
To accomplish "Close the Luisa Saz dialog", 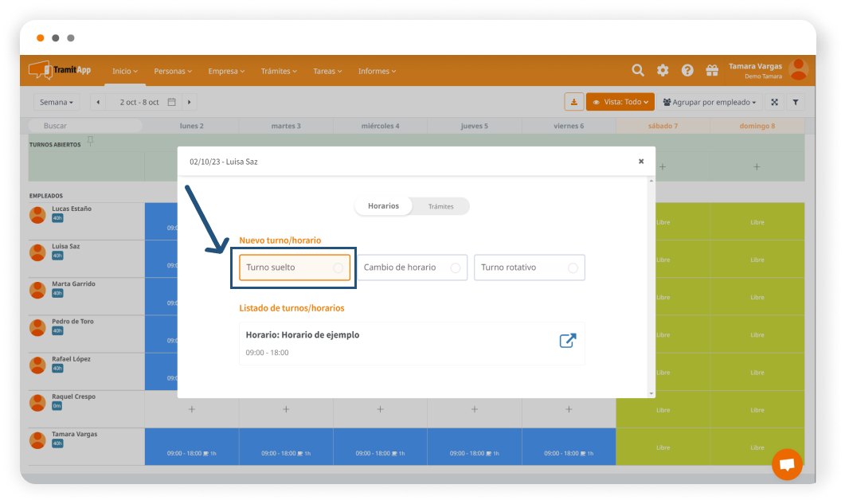I will click(641, 161).
